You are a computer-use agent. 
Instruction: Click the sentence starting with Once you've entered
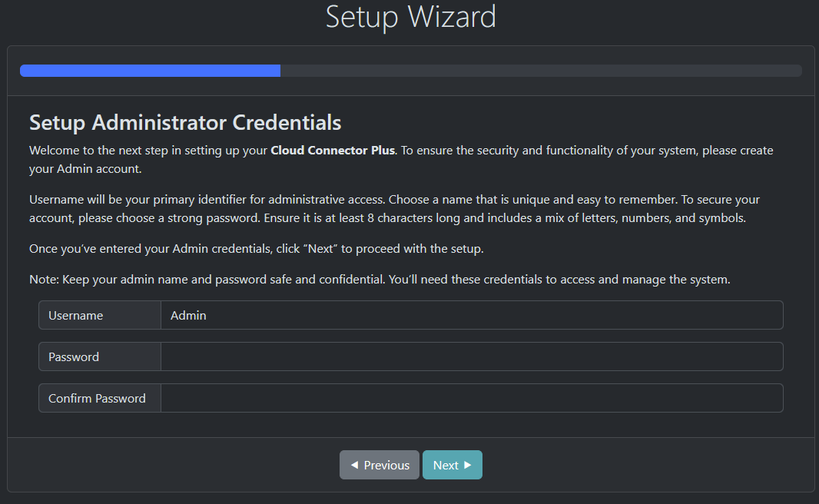tap(257, 249)
